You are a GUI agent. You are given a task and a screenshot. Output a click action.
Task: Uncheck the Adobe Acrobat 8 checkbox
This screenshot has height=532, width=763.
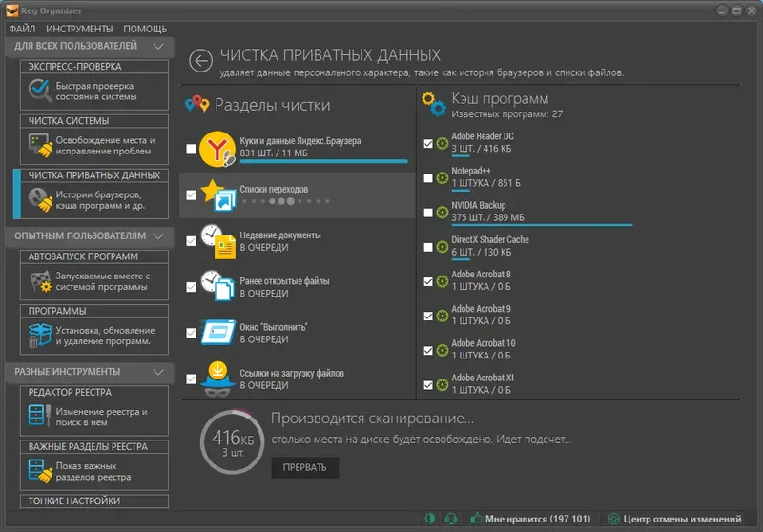[x=428, y=281]
